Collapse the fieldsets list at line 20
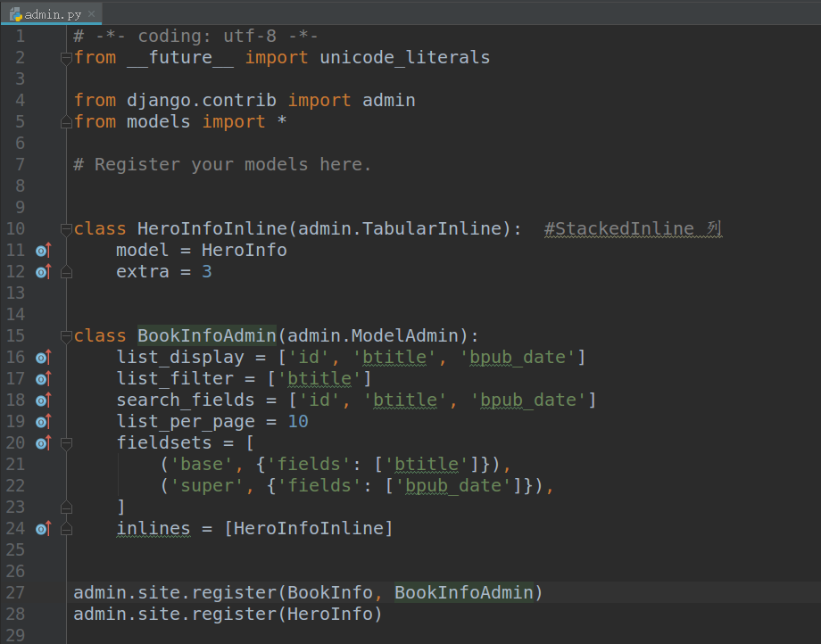The image size is (821, 644). click(66, 443)
